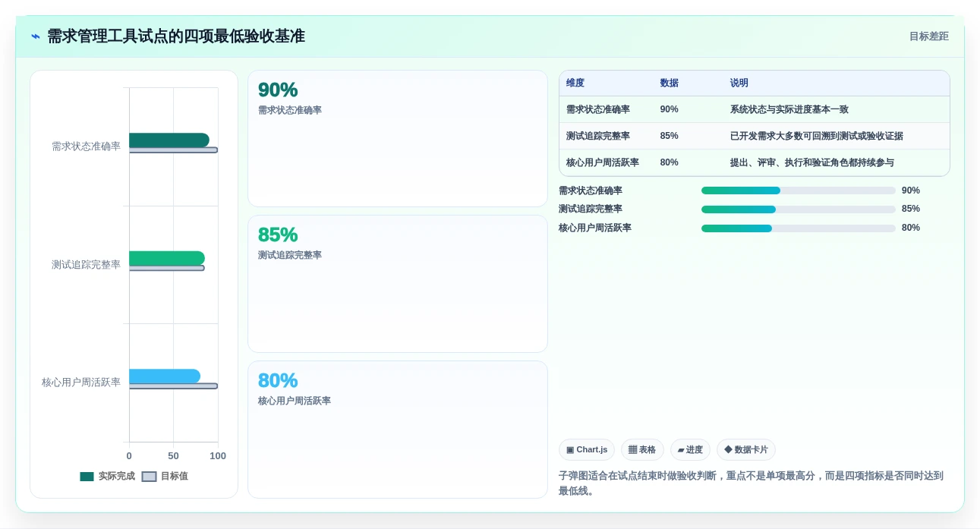
Task: Click the 85% value after progress bar
Action: click(911, 209)
